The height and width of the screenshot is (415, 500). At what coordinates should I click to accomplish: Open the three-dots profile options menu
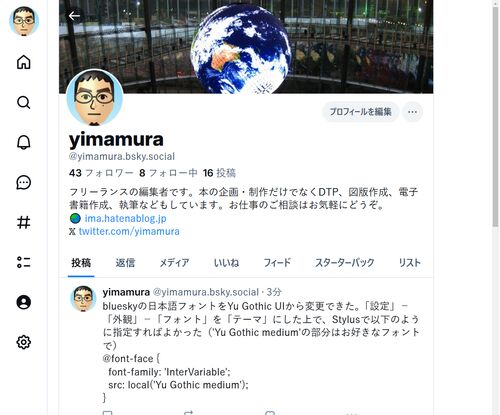click(x=412, y=112)
